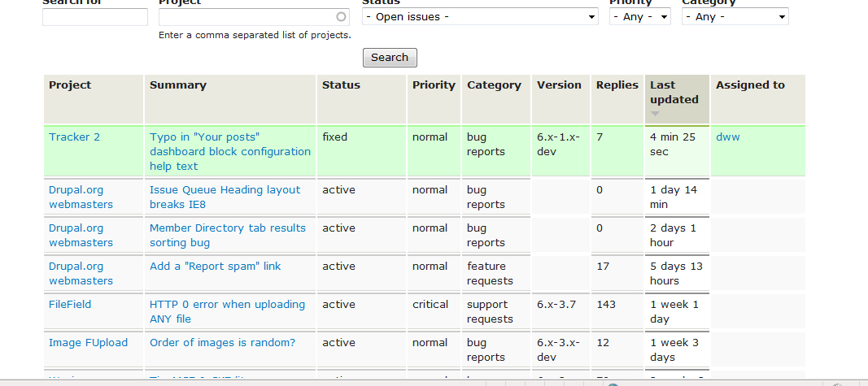The height and width of the screenshot is (386, 868).
Task: Sort table by Replies column header
Action: click(617, 85)
